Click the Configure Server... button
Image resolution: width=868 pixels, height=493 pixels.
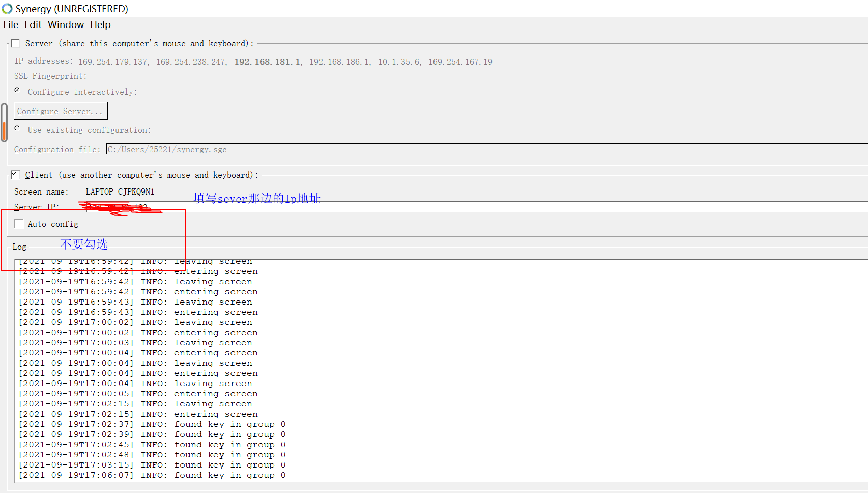[61, 111]
